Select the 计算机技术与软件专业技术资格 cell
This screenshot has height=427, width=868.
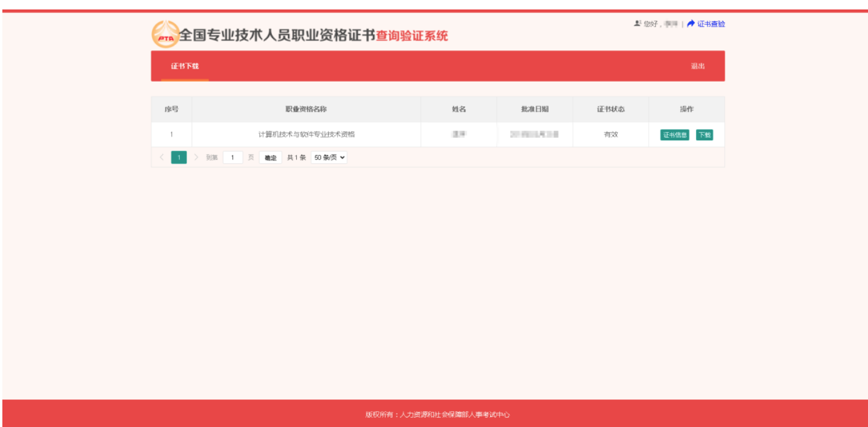306,134
